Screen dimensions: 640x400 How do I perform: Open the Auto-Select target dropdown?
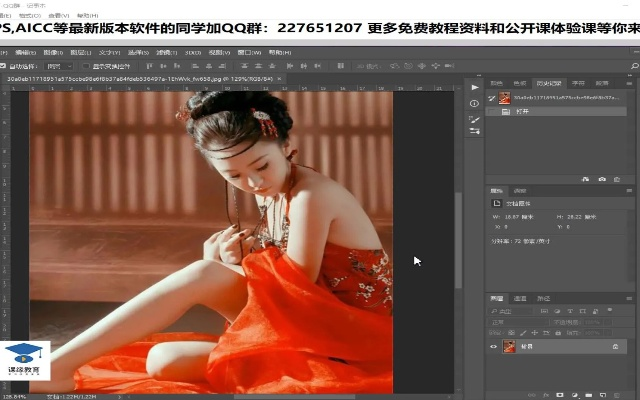(60, 65)
